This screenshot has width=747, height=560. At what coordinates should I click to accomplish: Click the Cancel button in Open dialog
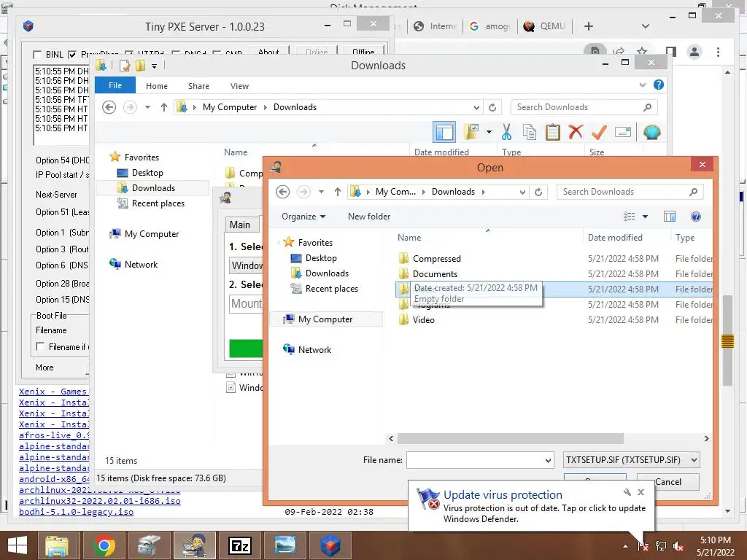click(668, 482)
